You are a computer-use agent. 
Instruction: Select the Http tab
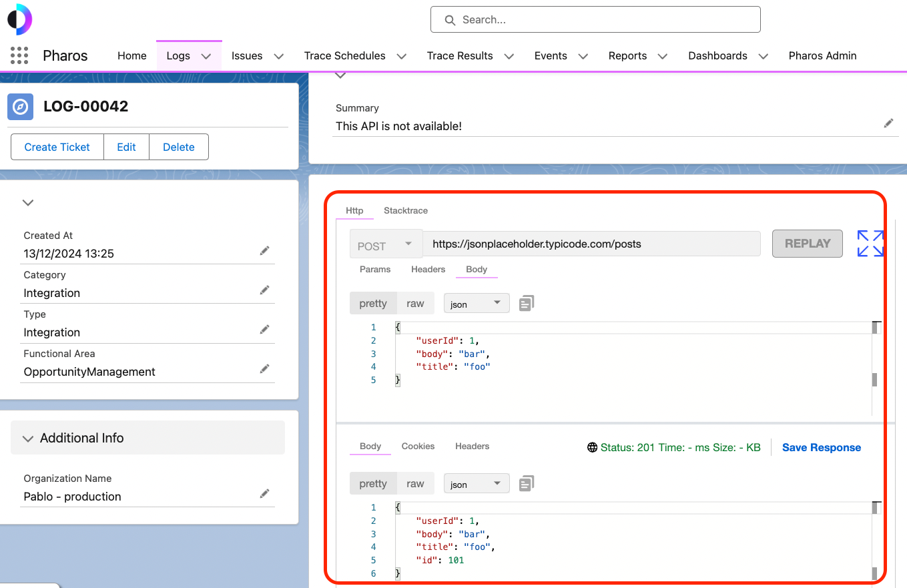[354, 210]
